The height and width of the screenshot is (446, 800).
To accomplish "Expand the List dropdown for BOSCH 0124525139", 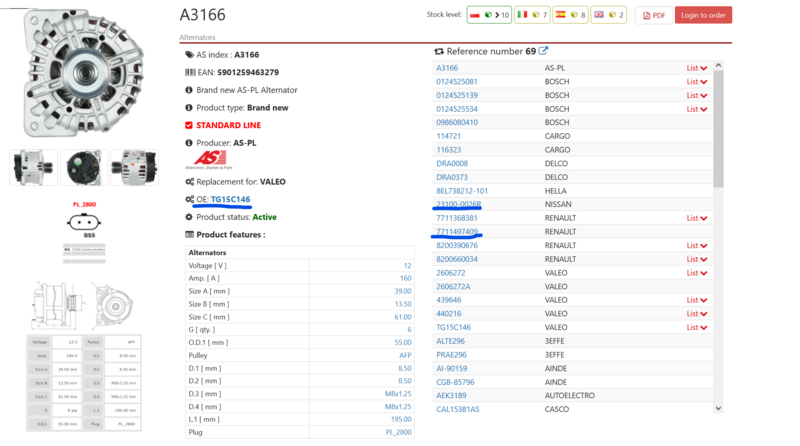I will click(696, 95).
